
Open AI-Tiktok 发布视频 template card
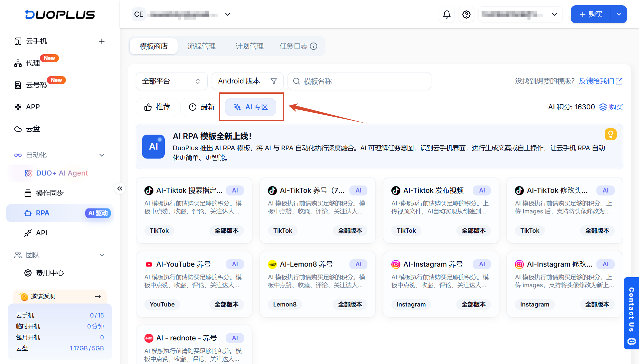[441, 210]
